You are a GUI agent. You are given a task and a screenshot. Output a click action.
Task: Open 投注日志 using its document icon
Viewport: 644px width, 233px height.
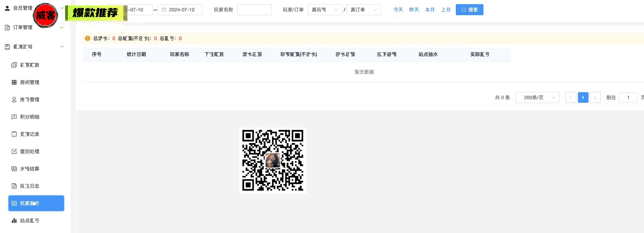[14, 186]
